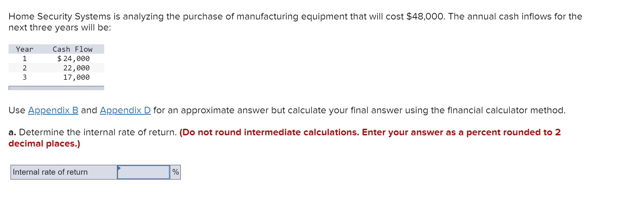Click the percent sign next to the answer box
Image resolution: width=644 pixels, height=214 pixels.
point(176,172)
